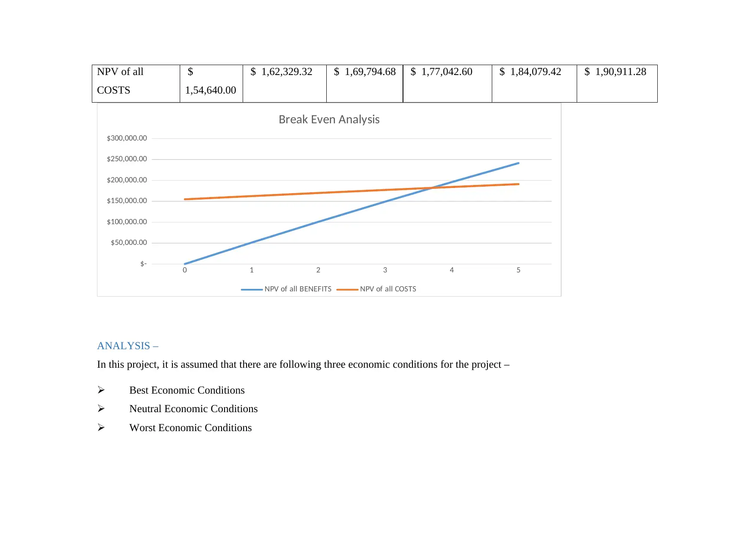
Task: Select 'NPV of all COSTS' legend entry
Action: coord(376,289)
